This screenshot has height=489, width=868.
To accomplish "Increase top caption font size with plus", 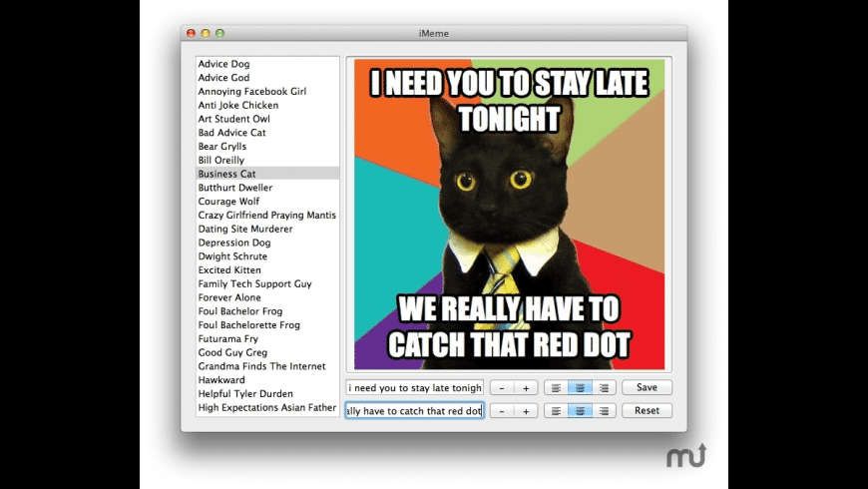I will (526, 387).
